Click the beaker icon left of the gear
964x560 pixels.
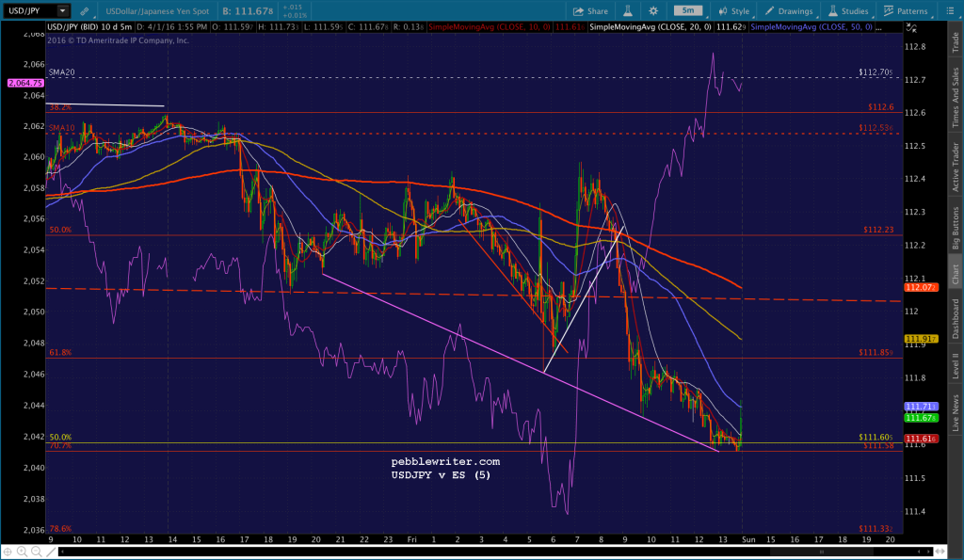[628, 10]
